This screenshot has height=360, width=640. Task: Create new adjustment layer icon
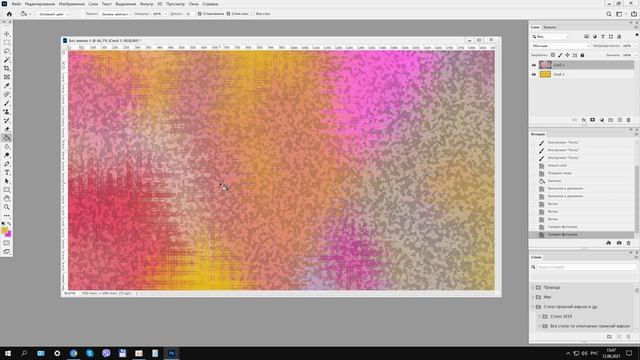click(602, 120)
